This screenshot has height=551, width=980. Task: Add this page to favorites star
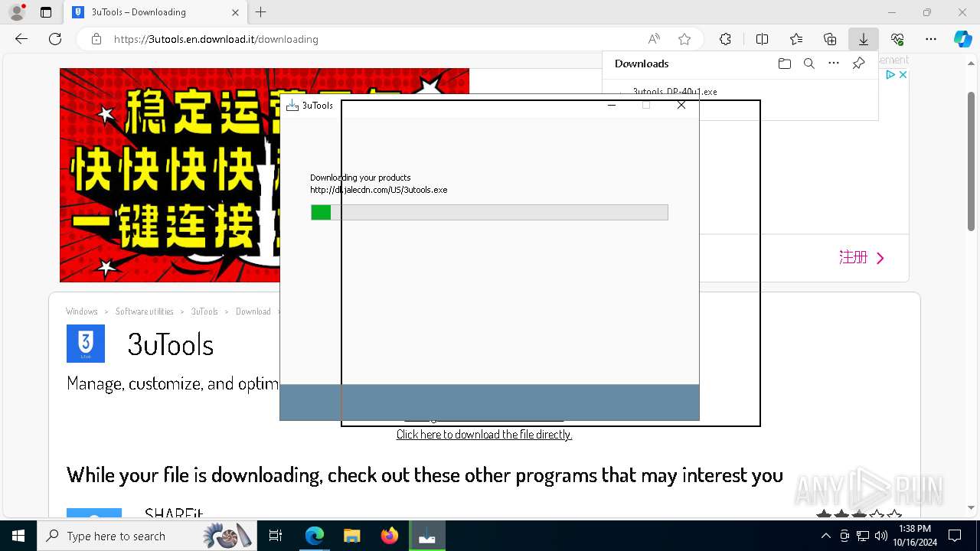pyautogui.click(x=684, y=39)
